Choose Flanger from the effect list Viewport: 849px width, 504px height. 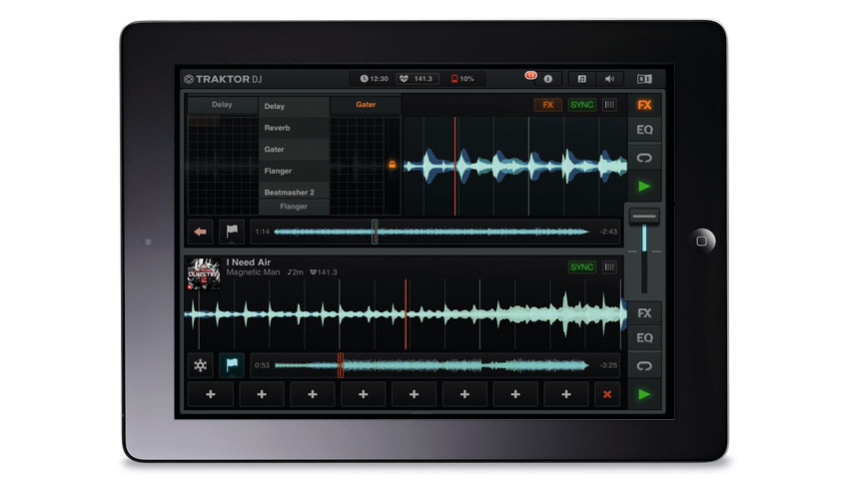point(294,171)
